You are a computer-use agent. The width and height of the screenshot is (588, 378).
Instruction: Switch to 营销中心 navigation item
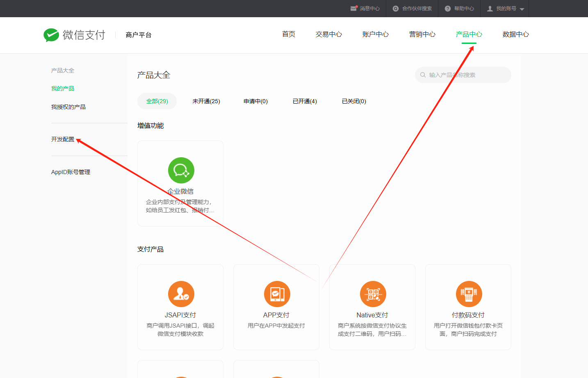422,34
